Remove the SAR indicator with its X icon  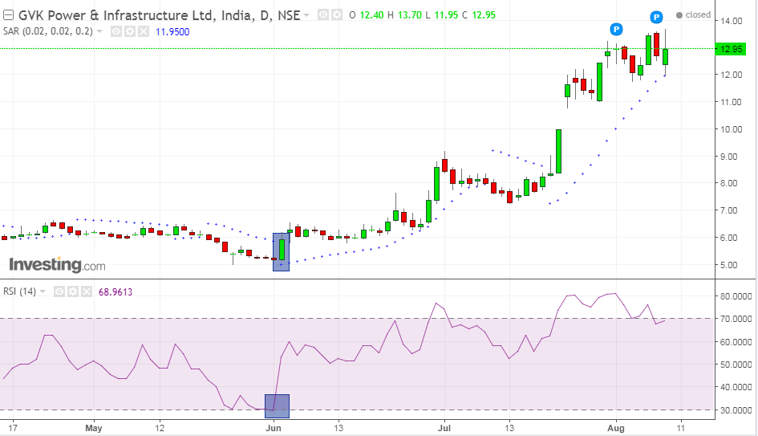(x=143, y=32)
